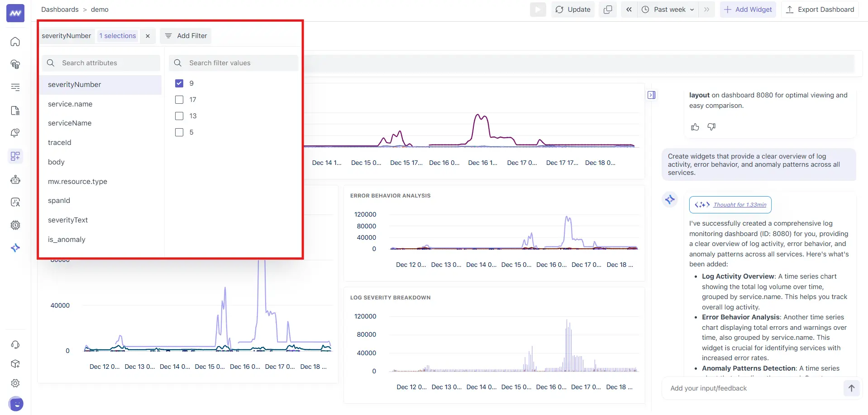Send feedback with the arrow button
This screenshot has height=415, width=868.
851,388
